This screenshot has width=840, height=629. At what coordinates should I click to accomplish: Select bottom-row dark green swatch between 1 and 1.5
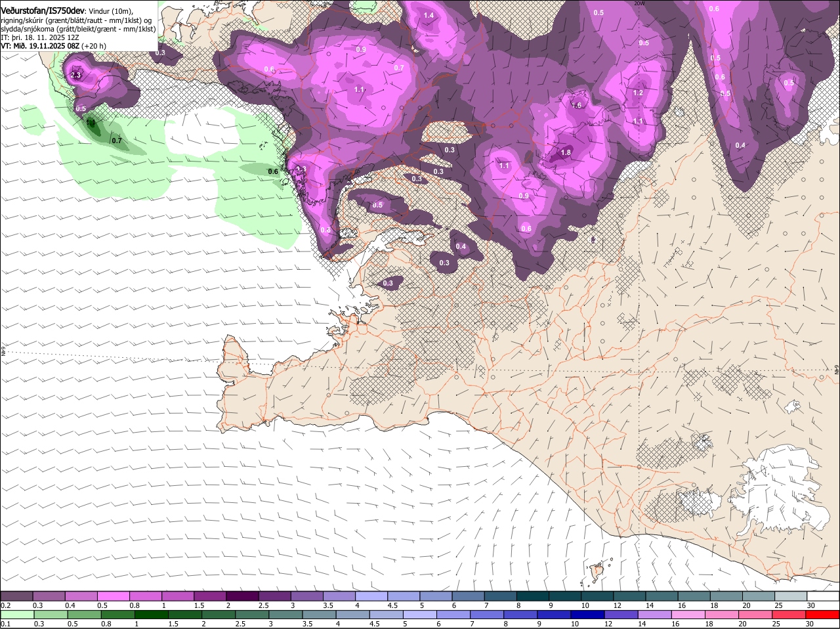152,615
